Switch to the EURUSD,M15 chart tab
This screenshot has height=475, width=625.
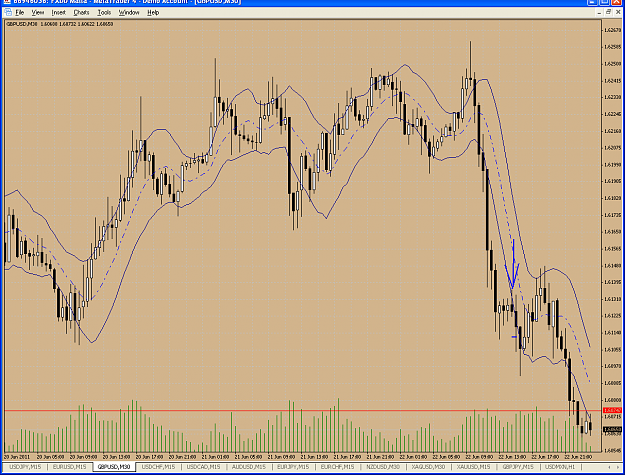69,467
